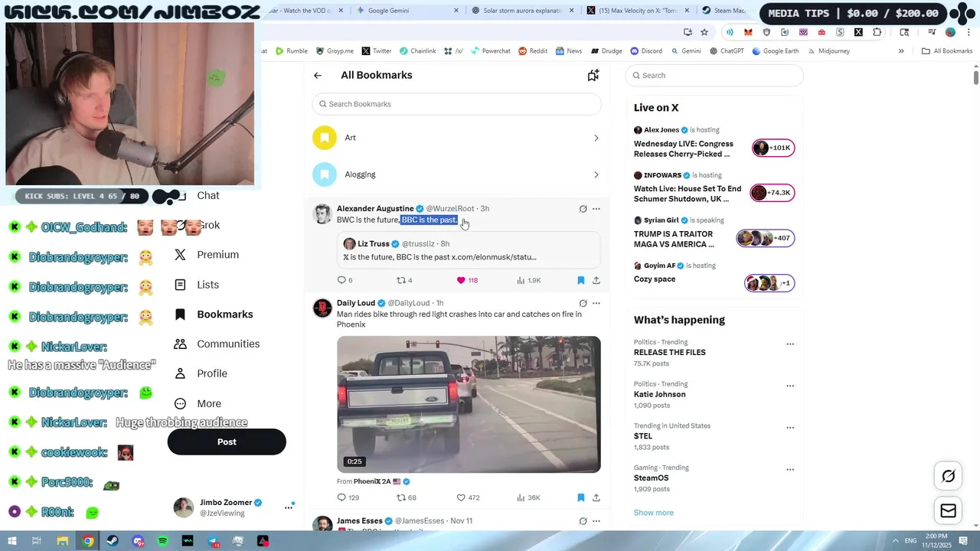Viewport: 980px width, 551px height.
Task: Open Jimbo Zoomer account menu dots
Action: pos(289,507)
